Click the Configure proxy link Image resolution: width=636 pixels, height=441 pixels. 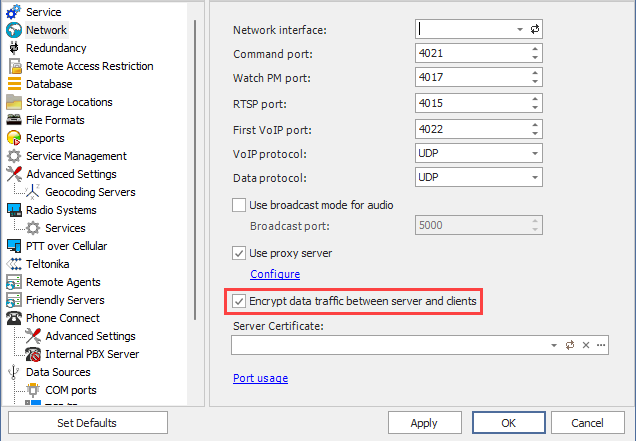pos(275,274)
